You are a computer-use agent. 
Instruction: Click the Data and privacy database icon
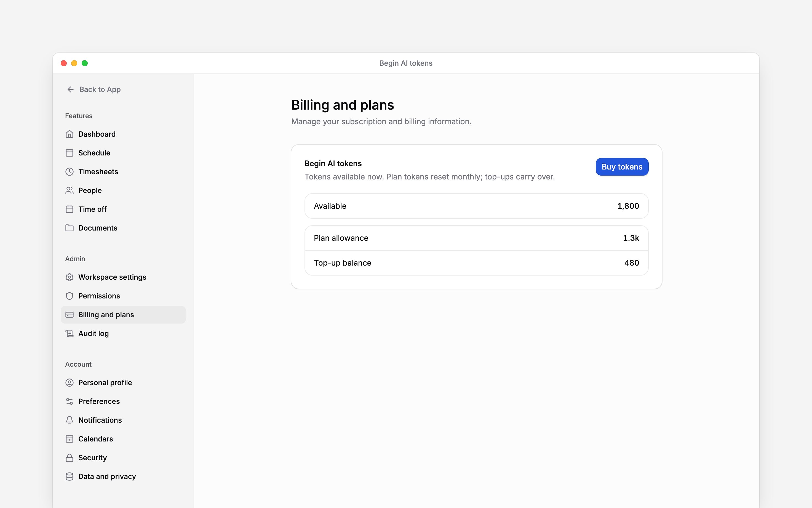(x=70, y=477)
